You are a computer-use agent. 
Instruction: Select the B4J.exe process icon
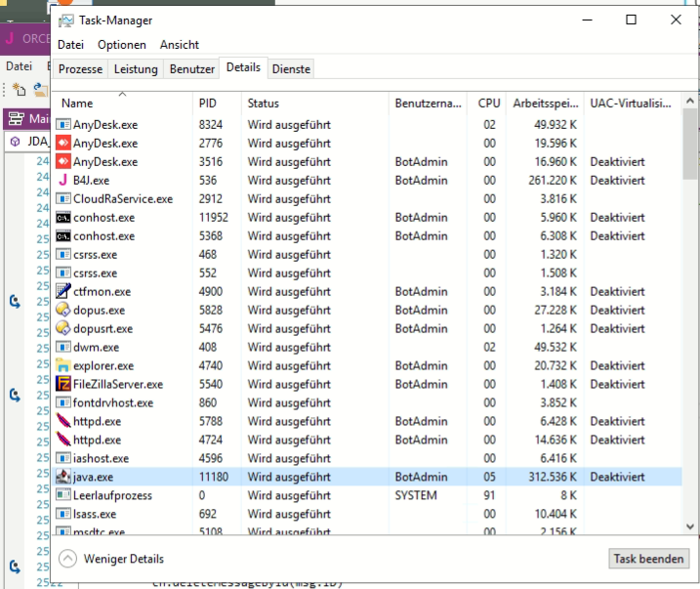click(x=63, y=180)
